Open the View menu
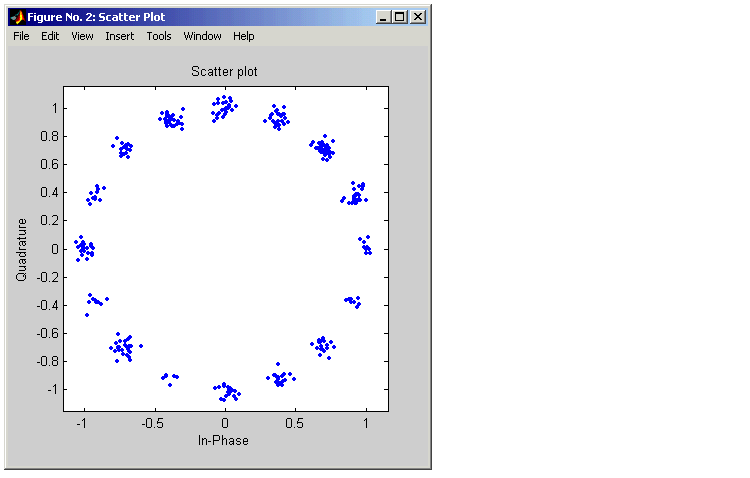The height and width of the screenshot is (478, 750). tap(82, 36)
